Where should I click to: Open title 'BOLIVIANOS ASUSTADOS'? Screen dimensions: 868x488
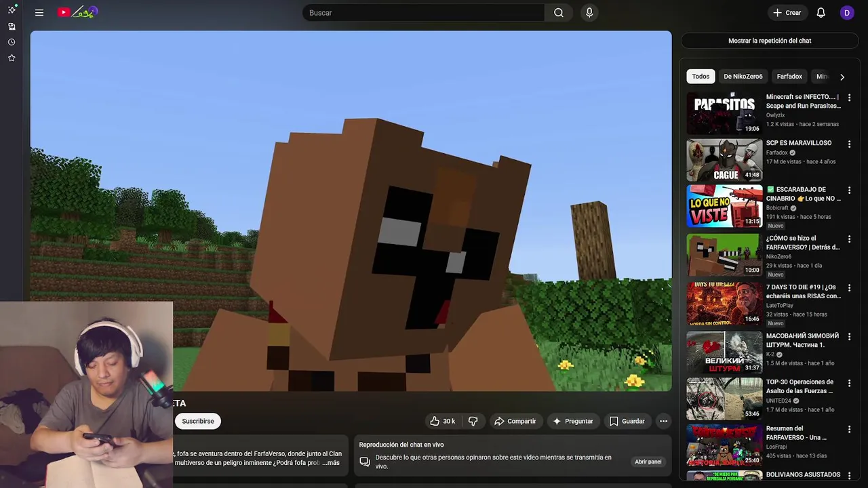pos(803,474)
